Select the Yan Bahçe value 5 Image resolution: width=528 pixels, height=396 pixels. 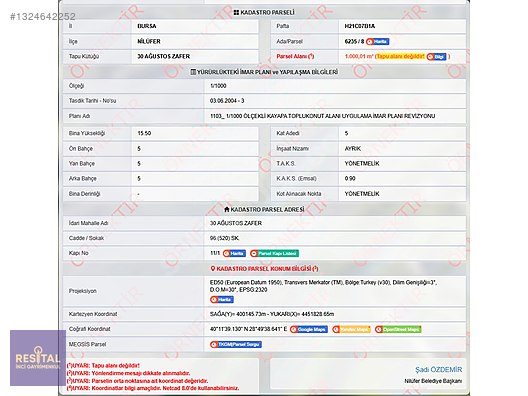click(x=139, y=164)
